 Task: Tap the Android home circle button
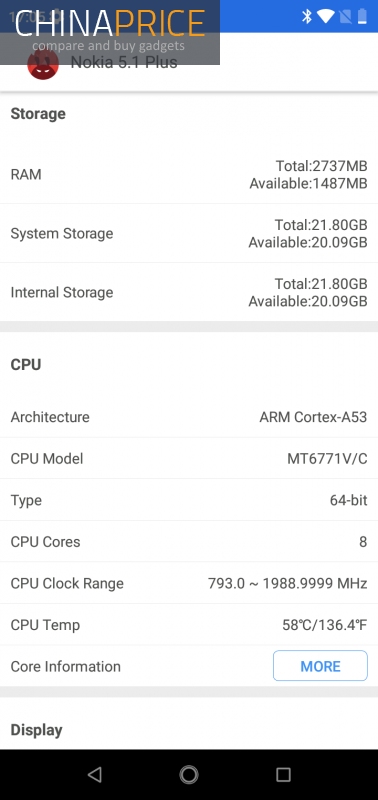189,774
